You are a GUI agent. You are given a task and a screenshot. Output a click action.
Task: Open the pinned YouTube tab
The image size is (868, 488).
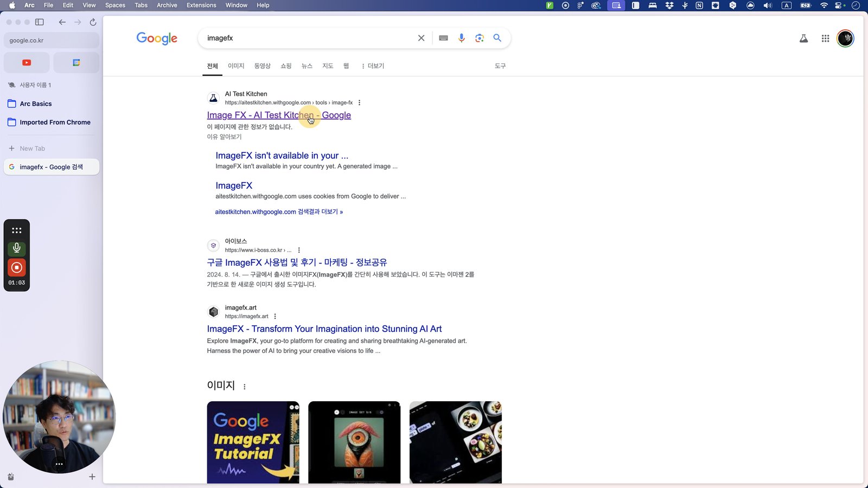click(x=27, y=62)
